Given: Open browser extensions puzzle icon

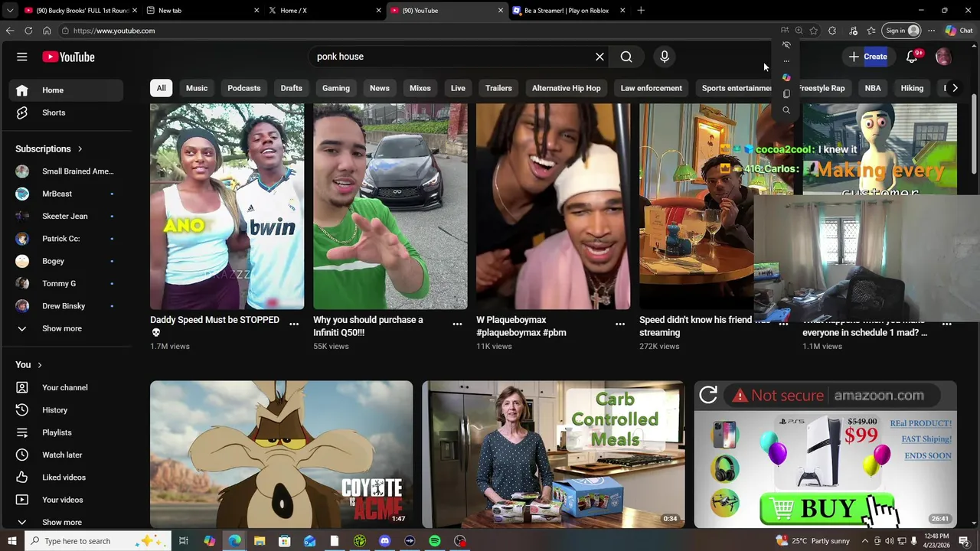Looking at the screenshot, I should pos(832,31).
